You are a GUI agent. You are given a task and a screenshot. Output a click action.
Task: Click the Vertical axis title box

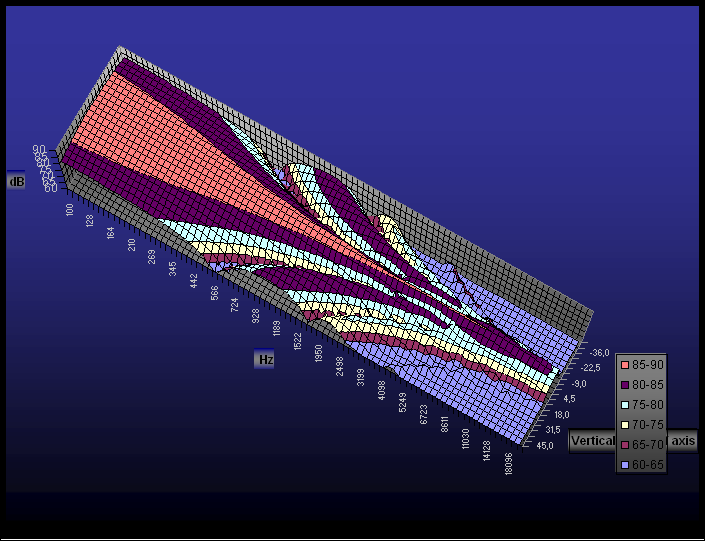(x=634, y=441)
